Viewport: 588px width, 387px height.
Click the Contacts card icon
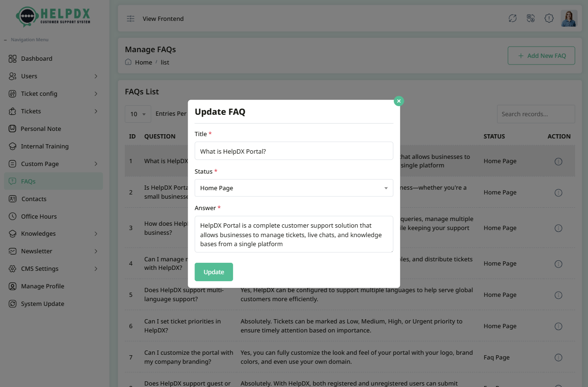[12, 199]
